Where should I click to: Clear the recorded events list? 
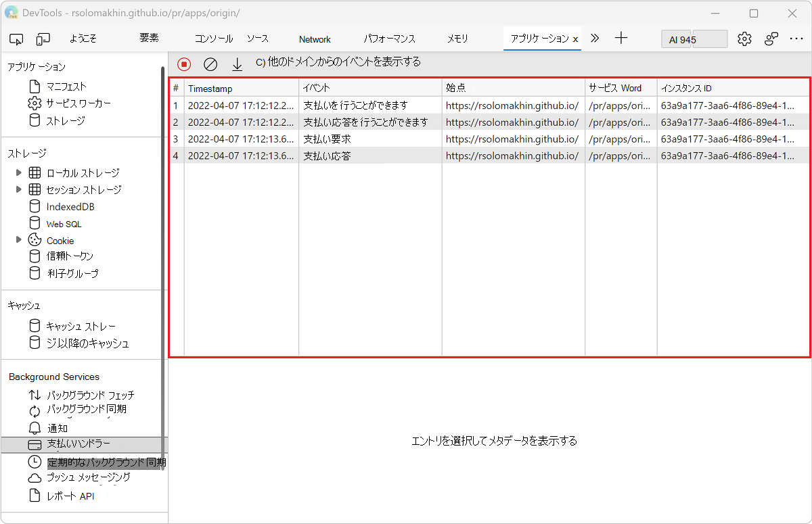point(210,64)
